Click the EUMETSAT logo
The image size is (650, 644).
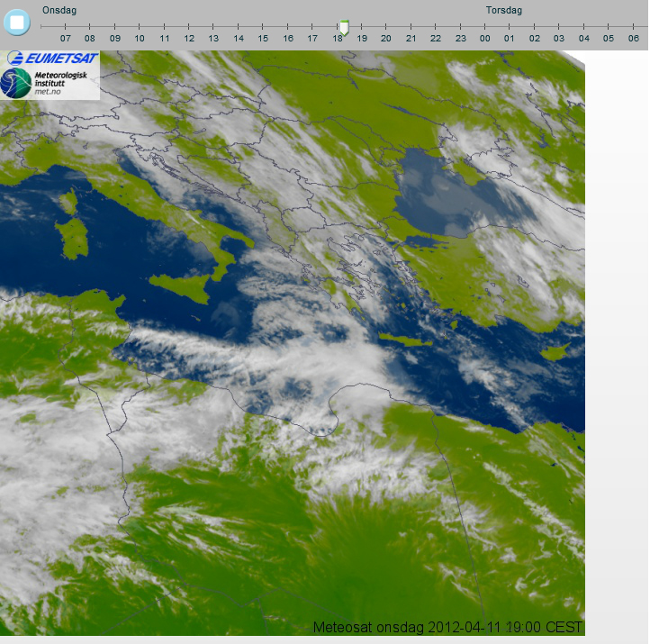click(x=50, y=59)
